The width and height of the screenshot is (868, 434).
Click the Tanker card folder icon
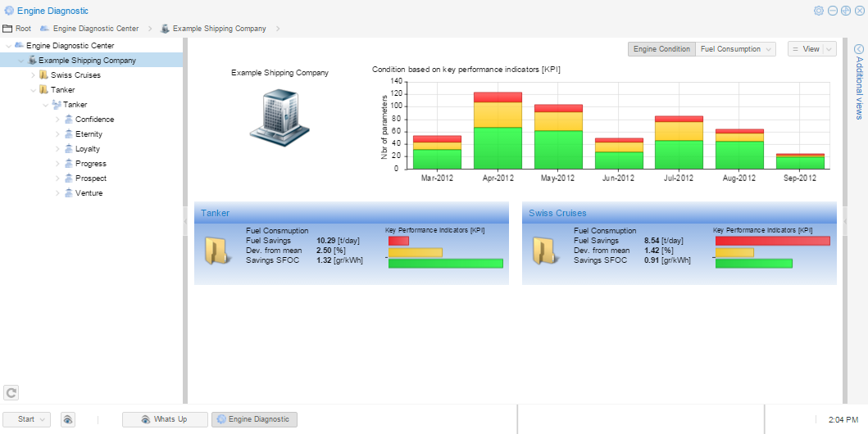tap(217, 251)
